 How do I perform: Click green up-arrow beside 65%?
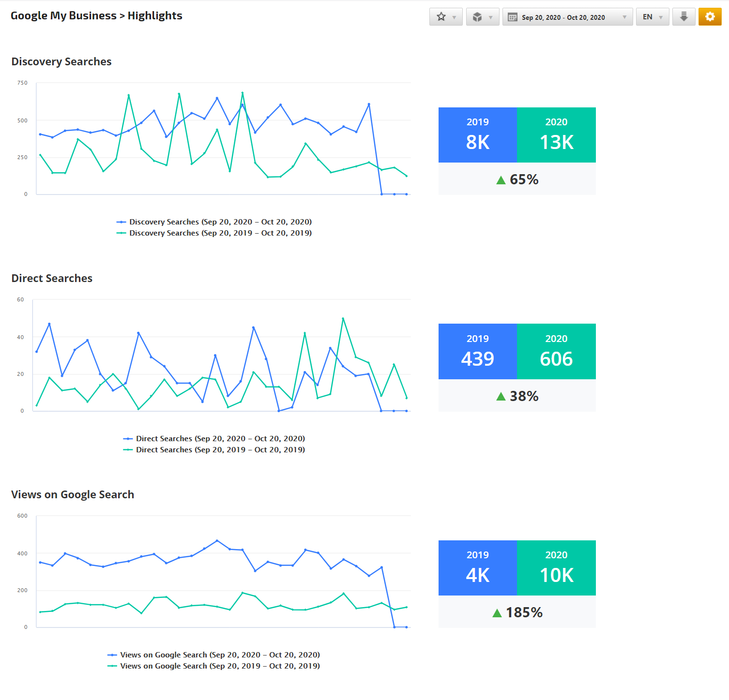pyautogui.click(x=501, y=180)
